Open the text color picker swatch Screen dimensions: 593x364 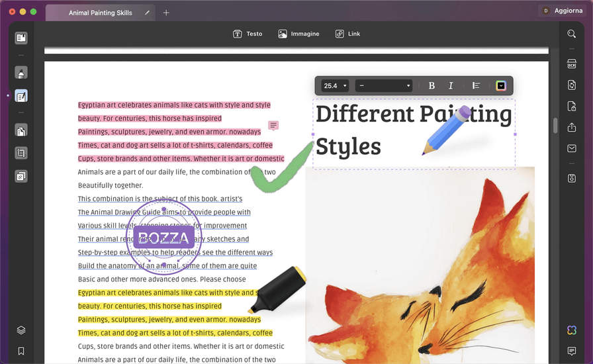click(x=501, y=85)
